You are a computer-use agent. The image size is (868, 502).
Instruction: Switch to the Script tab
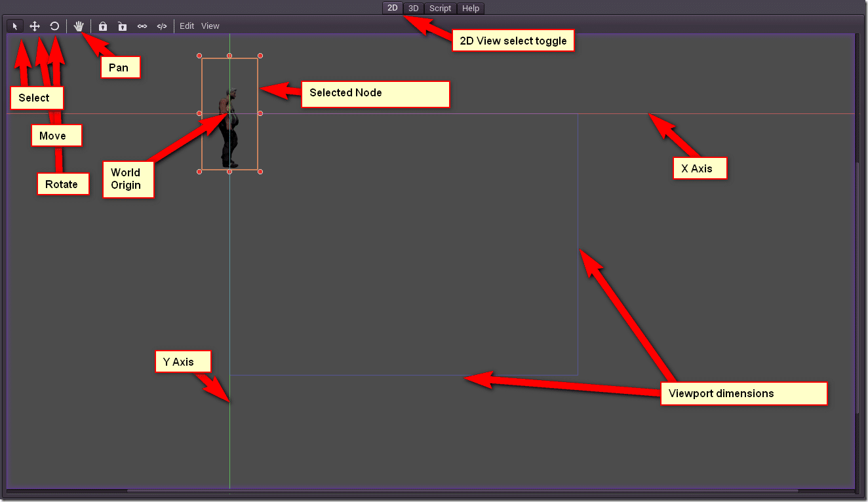440,8
